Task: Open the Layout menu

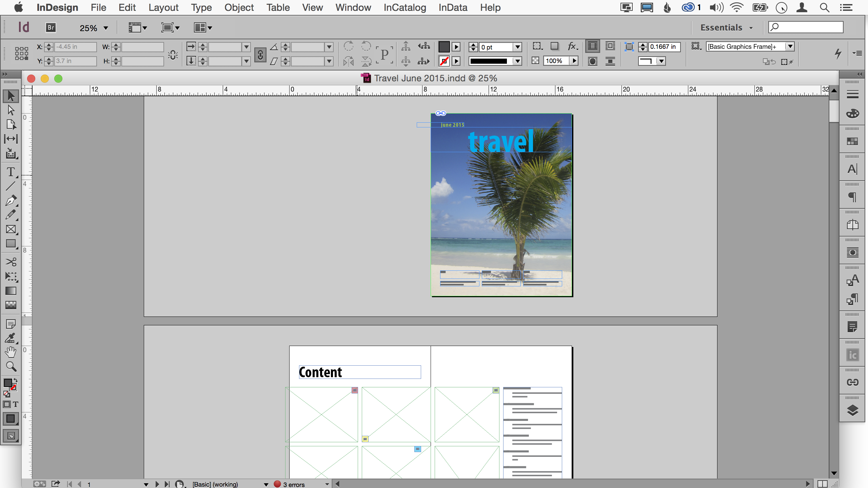Action: point(163,7)
